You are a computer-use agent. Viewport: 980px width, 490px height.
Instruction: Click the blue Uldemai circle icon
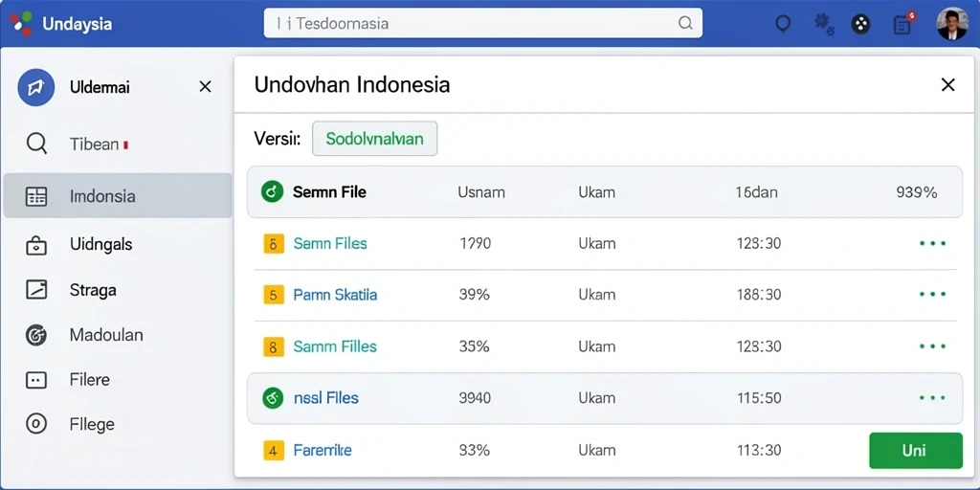pos(36,87)
